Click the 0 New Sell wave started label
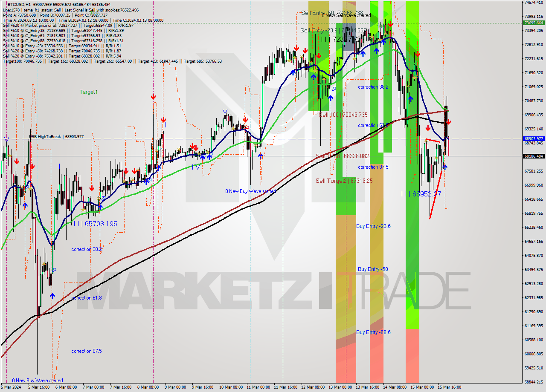The height and width of the screenshot is (392, 546). pos(346,15)
